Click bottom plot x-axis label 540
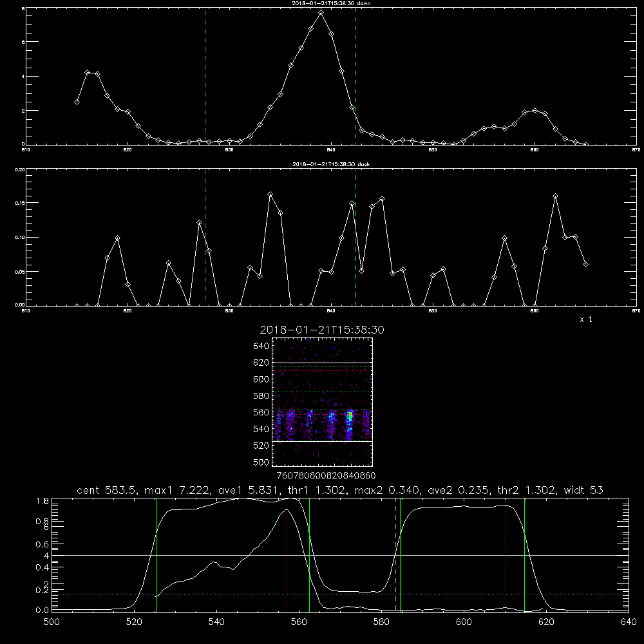The height and width of the screenshot is (644, 644). click(216, 622)
